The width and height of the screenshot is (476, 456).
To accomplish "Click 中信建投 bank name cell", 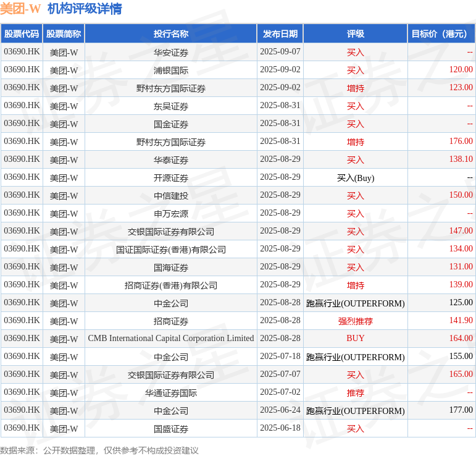I will point(171,196).
